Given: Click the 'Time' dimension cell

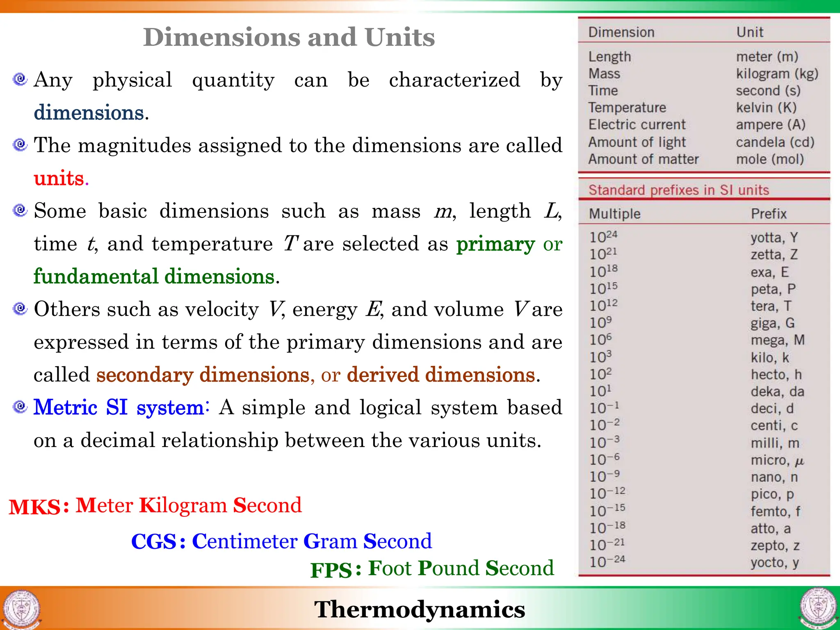Looking at the screenshot, I should (x=603, y=91).
